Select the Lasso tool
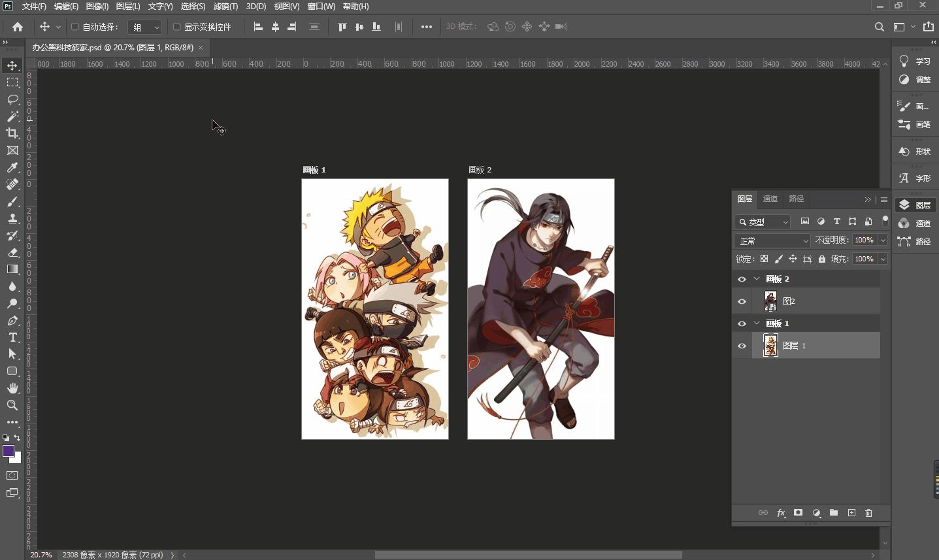 pos(12,99)
